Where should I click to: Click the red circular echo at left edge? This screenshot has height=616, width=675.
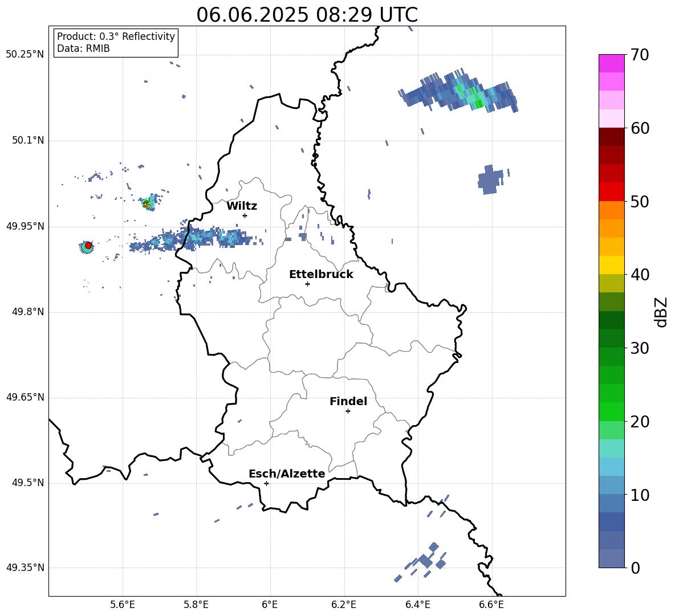click(88, 246)
